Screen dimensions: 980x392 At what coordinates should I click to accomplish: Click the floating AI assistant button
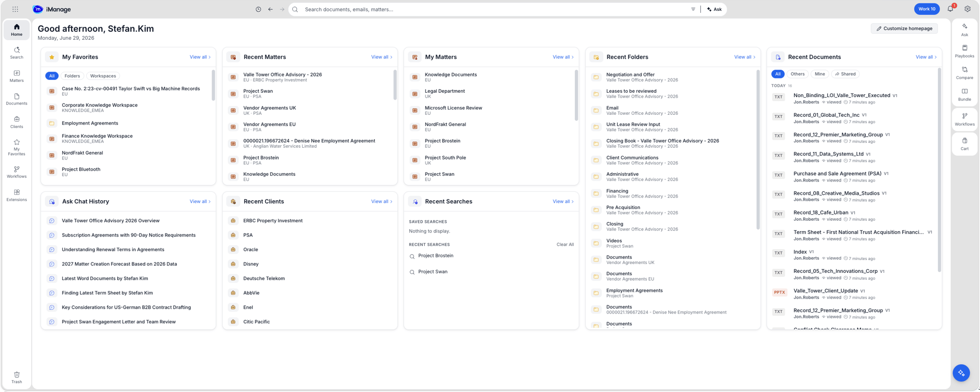[x=961, y=373]
